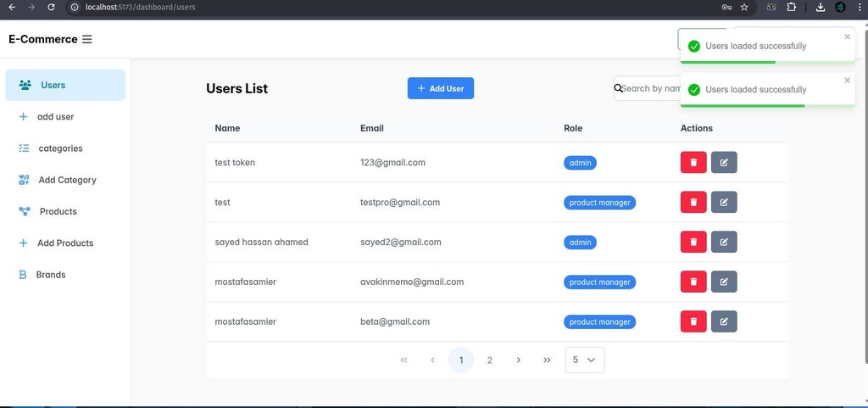The height and width of the screenshot is (408, 868).
Task: Edit user test token
Action: tap(724, 162)
